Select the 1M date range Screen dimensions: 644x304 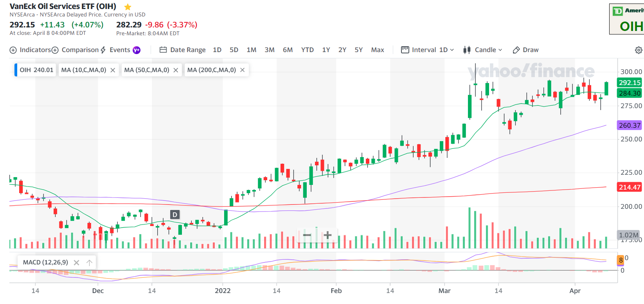tap(252, 50)
